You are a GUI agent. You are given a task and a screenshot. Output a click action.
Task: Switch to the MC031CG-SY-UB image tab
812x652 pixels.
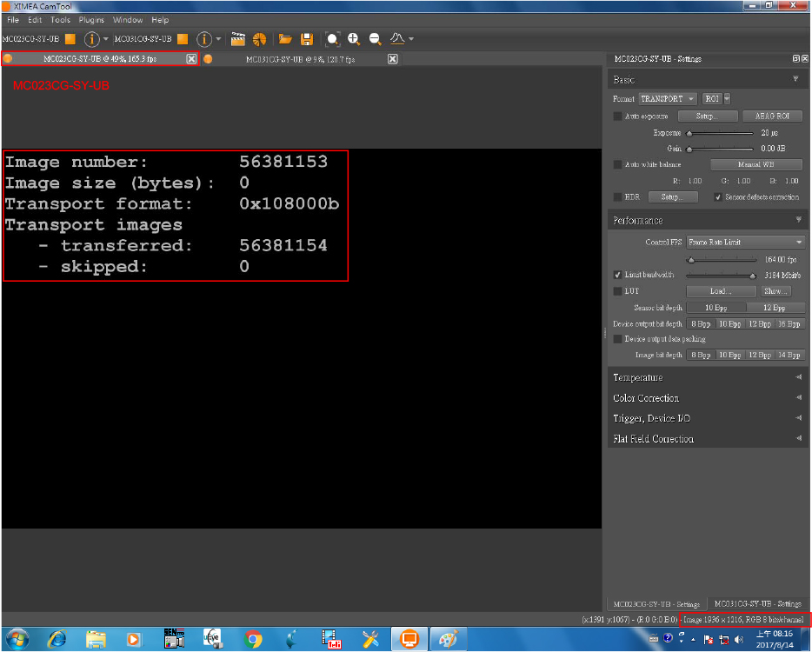click(300, 59)
